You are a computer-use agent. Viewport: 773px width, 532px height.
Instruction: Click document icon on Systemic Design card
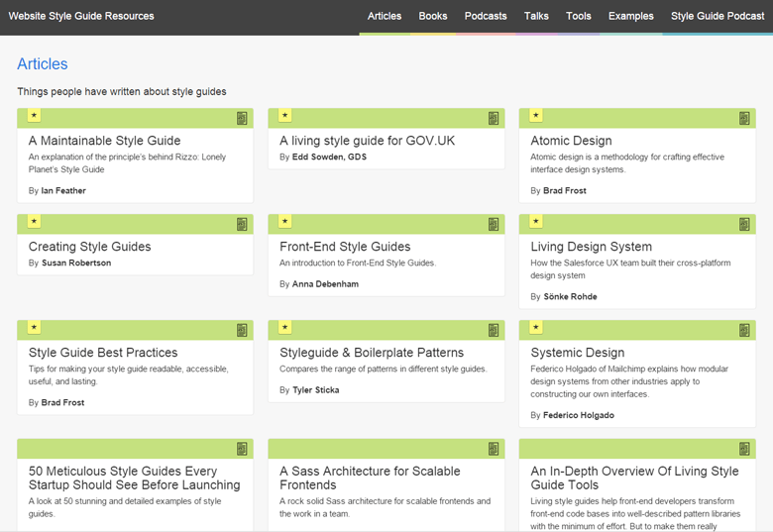tap(744, 330)
